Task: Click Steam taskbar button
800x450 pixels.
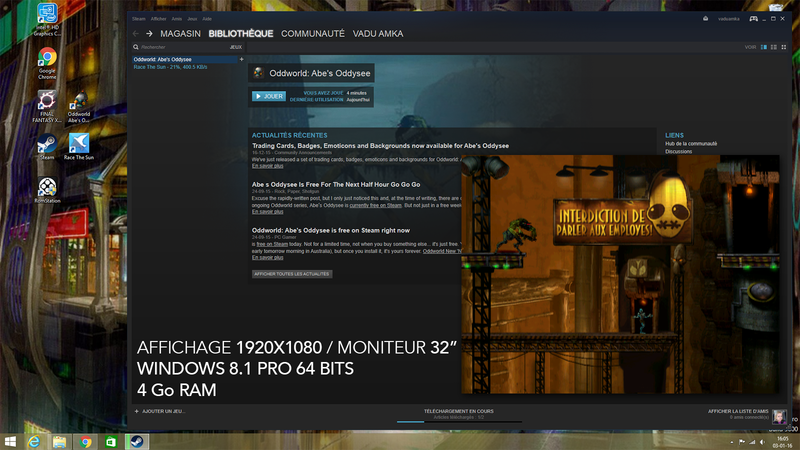Action: tap(137, 442)
